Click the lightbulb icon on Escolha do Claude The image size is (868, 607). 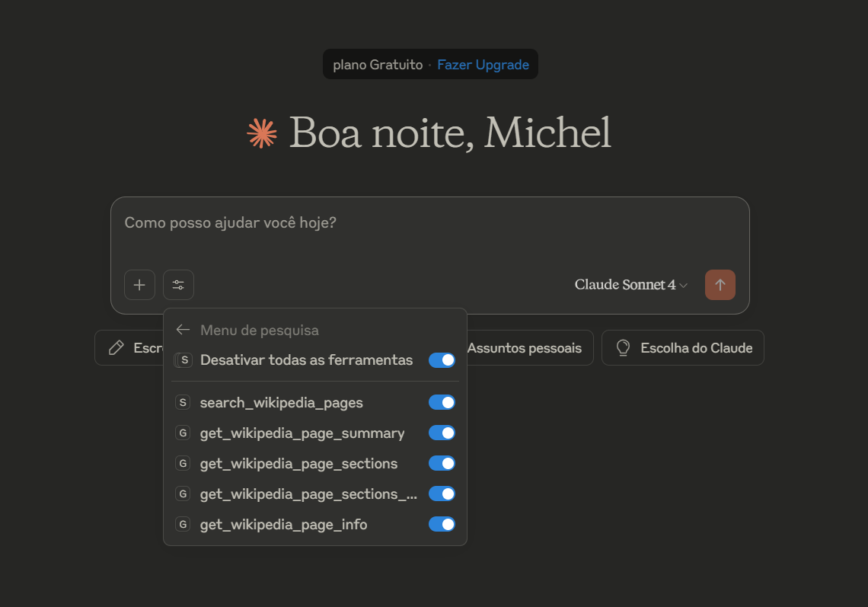pos(623,348)
